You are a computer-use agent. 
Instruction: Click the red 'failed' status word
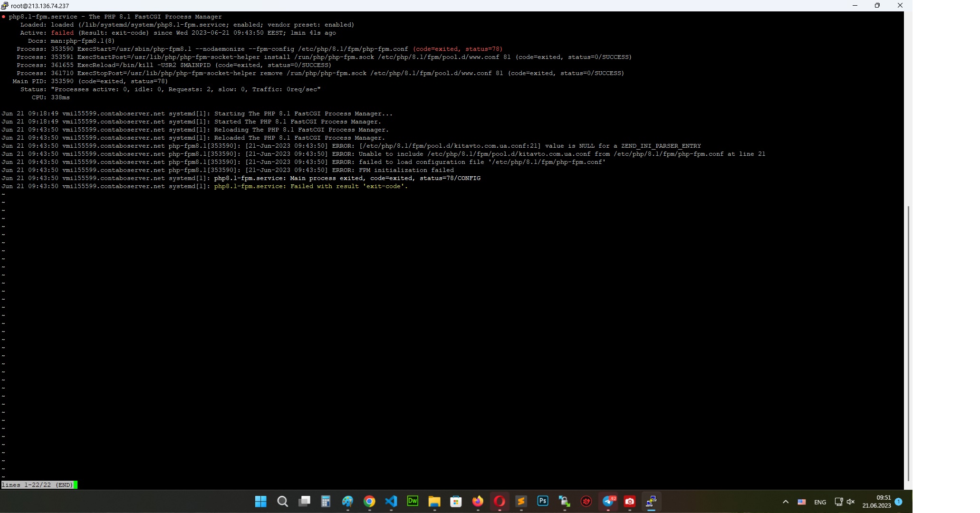pos(62,33)
